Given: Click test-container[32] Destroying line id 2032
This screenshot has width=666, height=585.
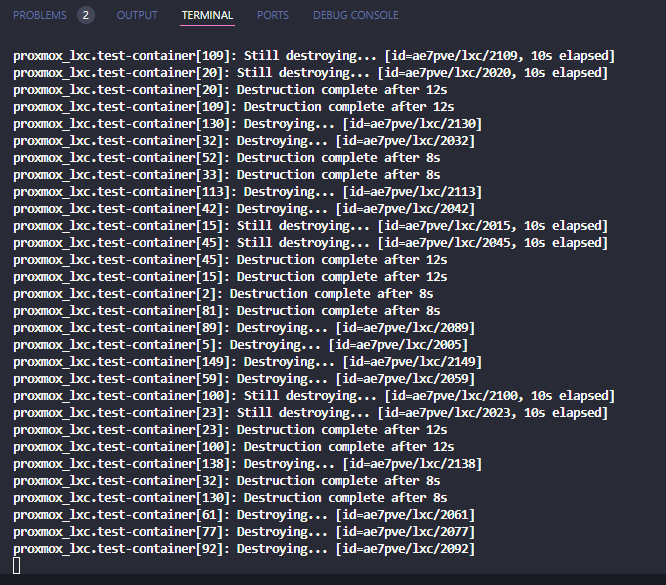Looking at the screenshot, I should coord(244,141).
